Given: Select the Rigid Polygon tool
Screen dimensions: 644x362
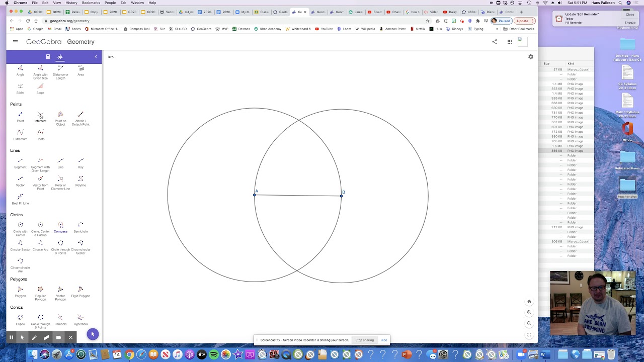Looking at the screenshot, I should [80, 292].
